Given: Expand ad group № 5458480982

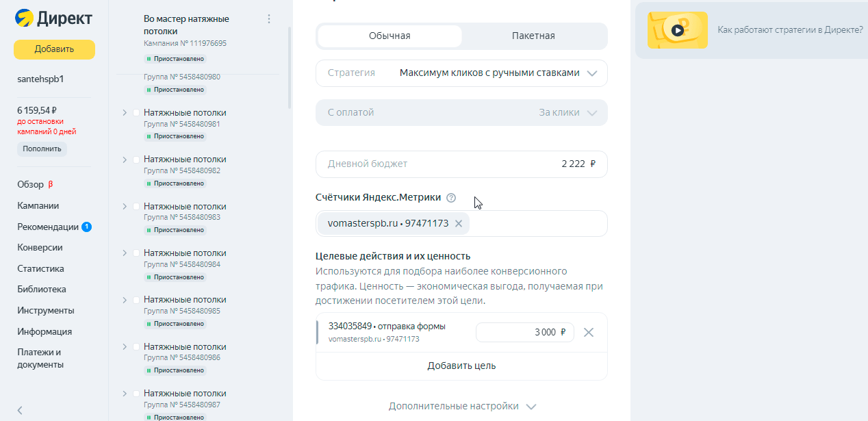Looking at the screenshot, I should [x=125, y=160].
